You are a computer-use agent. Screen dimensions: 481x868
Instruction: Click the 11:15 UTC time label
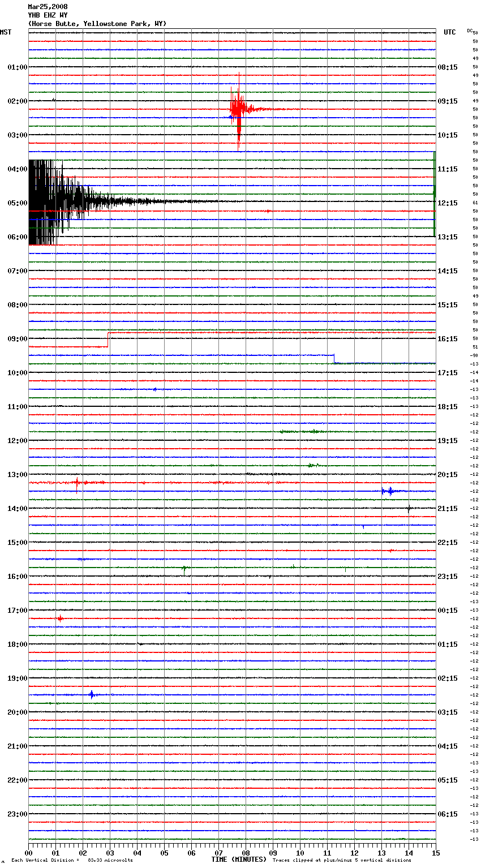click(448, 169)
